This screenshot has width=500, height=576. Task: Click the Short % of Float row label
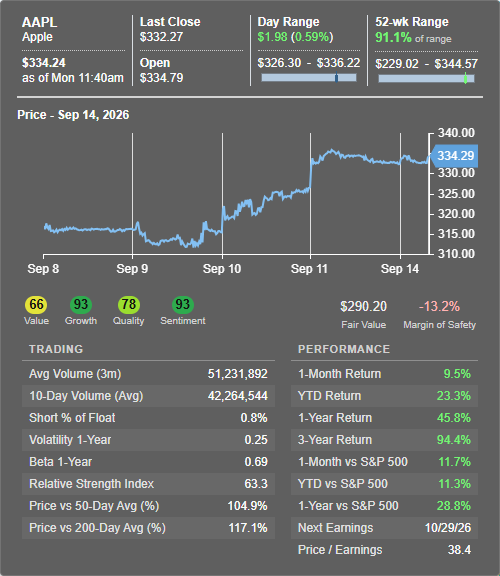[x=72, y=418]
